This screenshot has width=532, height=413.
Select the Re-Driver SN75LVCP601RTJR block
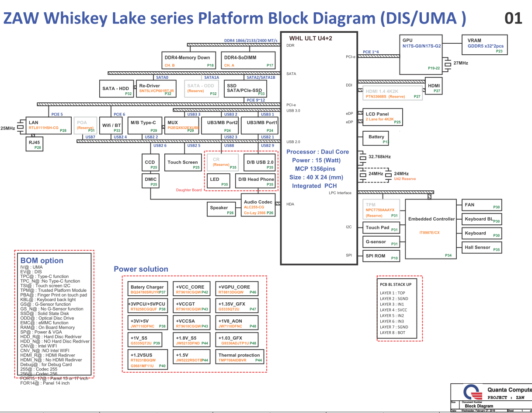pyautogui.click(x=156, y=89)
